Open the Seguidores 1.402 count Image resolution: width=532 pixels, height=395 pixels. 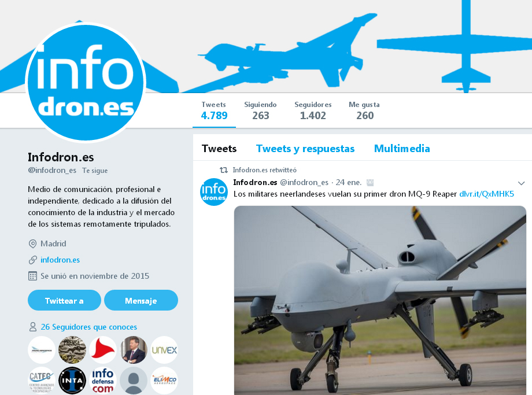(x=313, y=110)
